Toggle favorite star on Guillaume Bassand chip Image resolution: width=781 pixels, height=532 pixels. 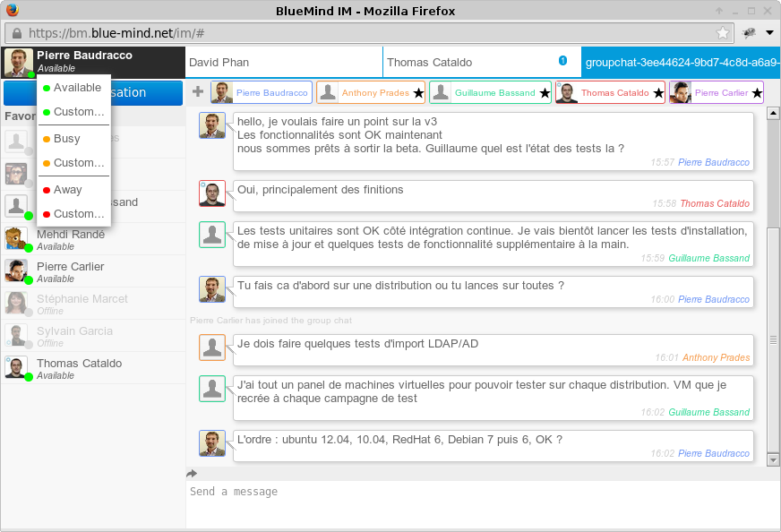pyautogui.click(x=545, y=92)
